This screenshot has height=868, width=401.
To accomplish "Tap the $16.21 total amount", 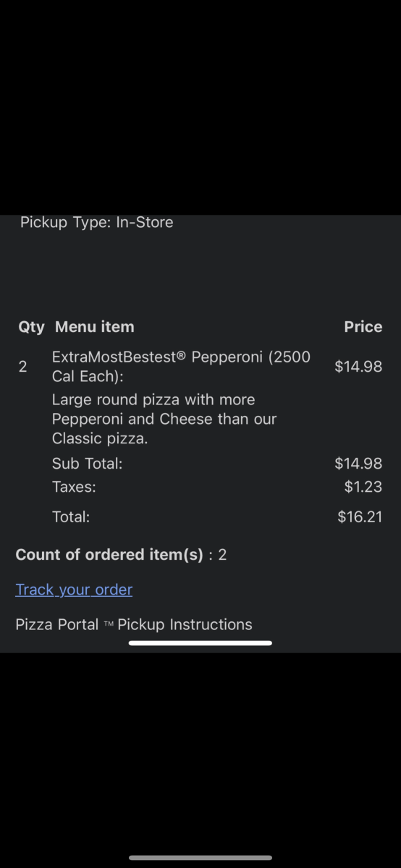I will (360, 516).
